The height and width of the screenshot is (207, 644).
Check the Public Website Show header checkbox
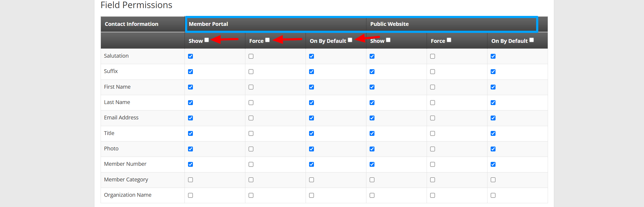(388, 40)
